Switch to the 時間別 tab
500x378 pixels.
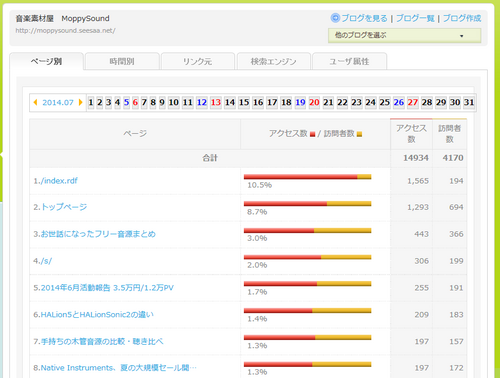point(122,61)
